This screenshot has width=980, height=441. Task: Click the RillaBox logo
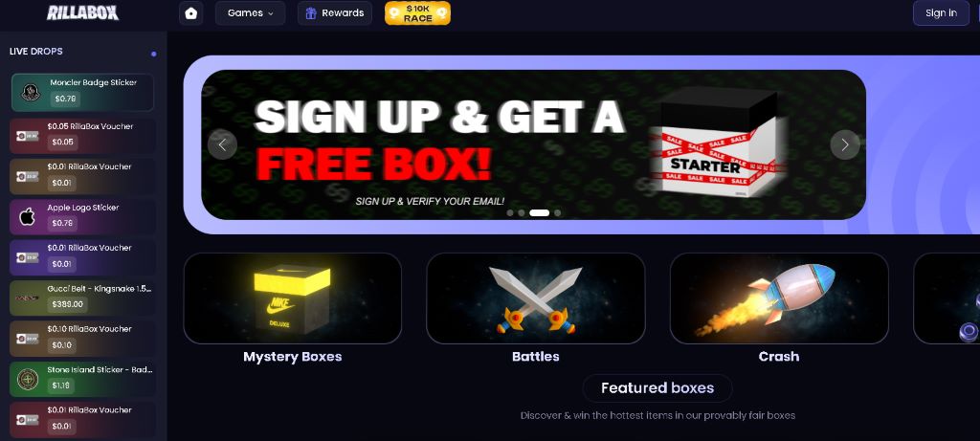[x=82, y=13]
